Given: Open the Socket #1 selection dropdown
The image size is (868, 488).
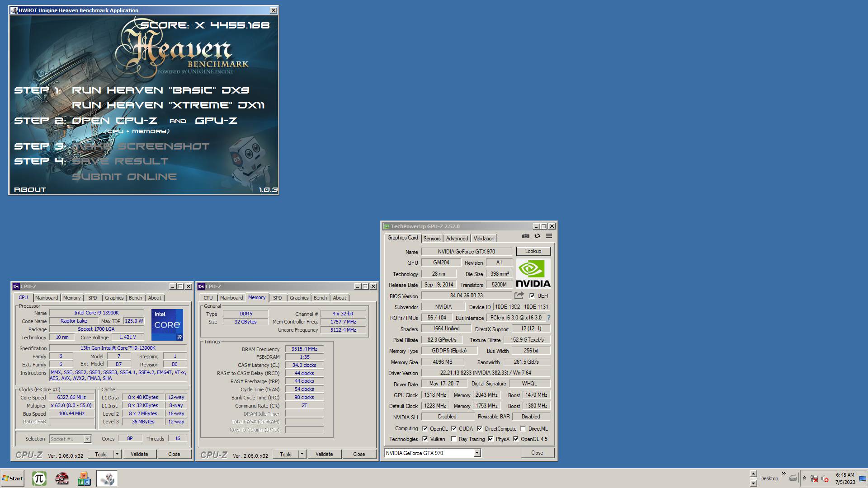Looking at the screenshot, I should point(87,439).
